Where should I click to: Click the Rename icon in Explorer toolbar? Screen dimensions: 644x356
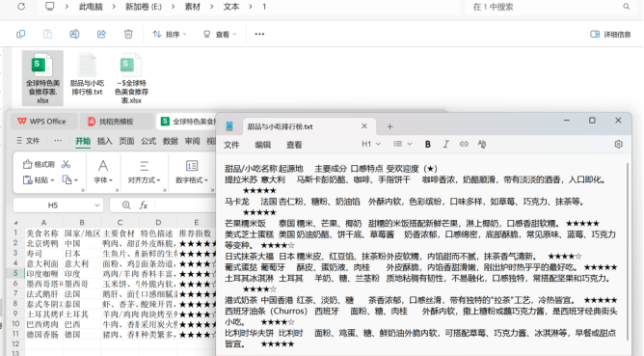(x=74, y=34)
